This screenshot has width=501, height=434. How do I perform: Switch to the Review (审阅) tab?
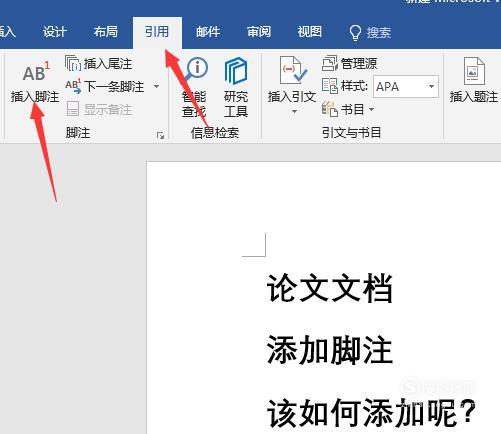tap(259, 32)
